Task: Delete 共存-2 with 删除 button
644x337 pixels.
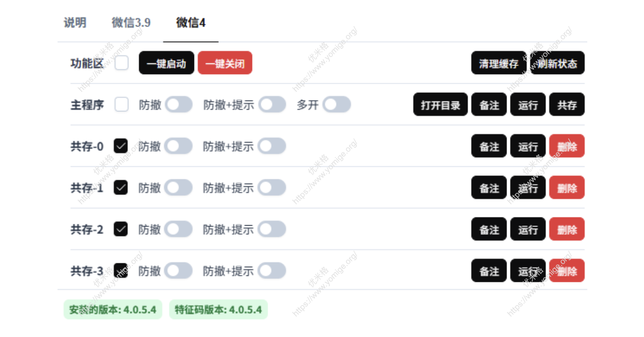Action: (x=567, y=229)
